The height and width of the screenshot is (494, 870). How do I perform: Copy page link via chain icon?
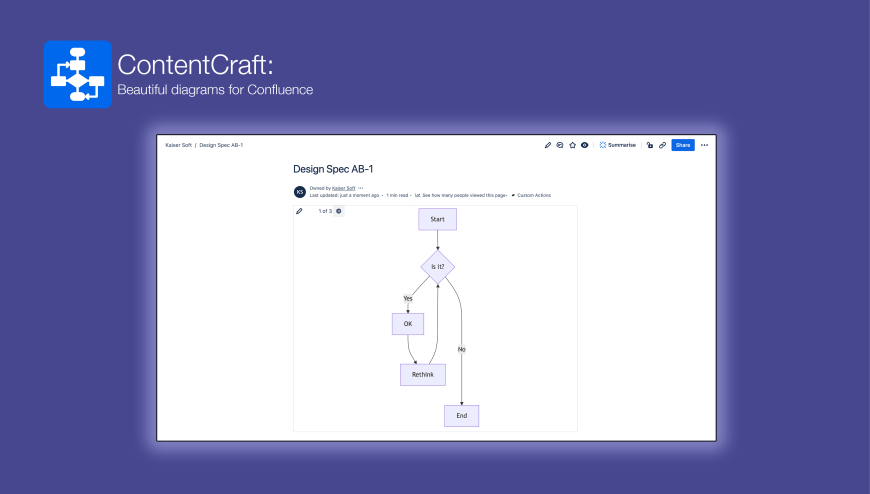(662, 145)
